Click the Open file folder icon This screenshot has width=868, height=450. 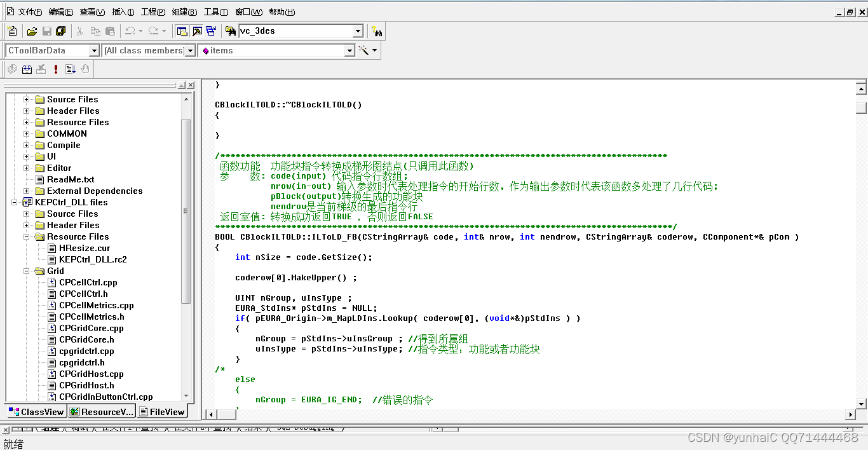(32, 31)
